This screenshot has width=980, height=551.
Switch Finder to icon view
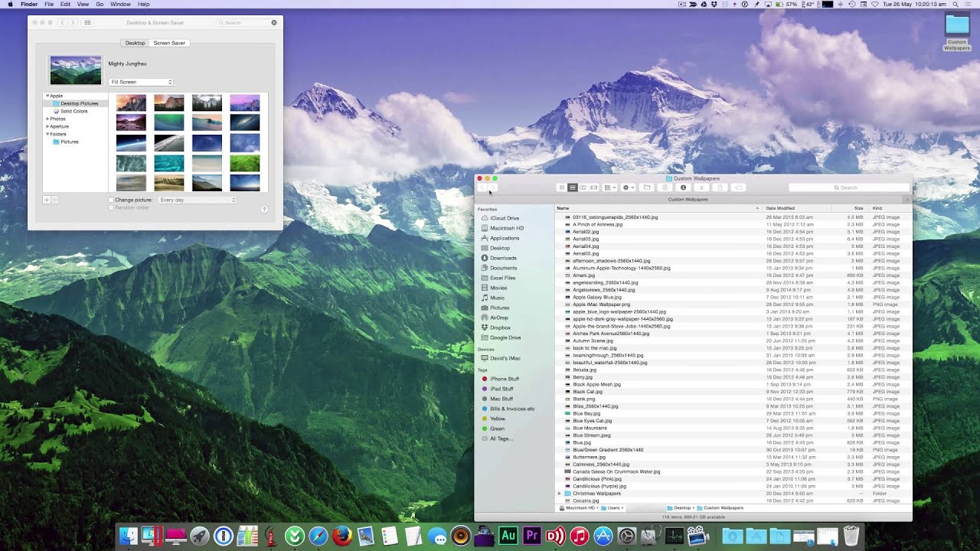click(561, 187)
